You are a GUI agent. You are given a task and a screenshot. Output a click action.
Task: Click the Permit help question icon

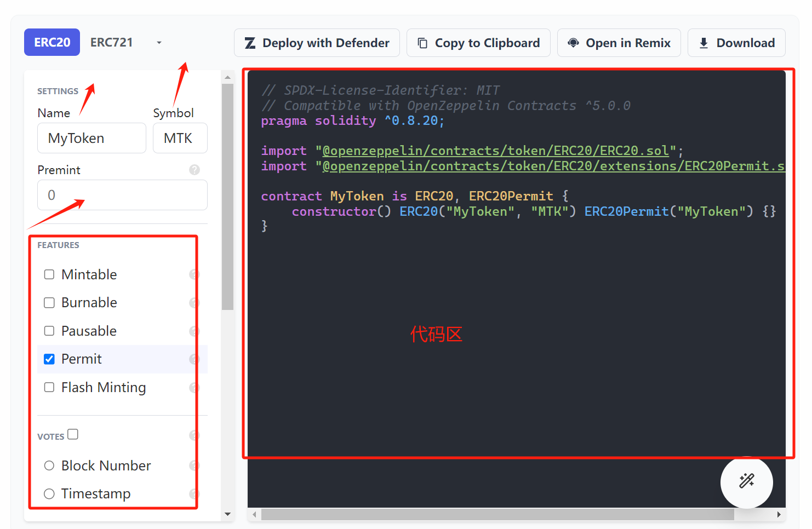(193, 359)
